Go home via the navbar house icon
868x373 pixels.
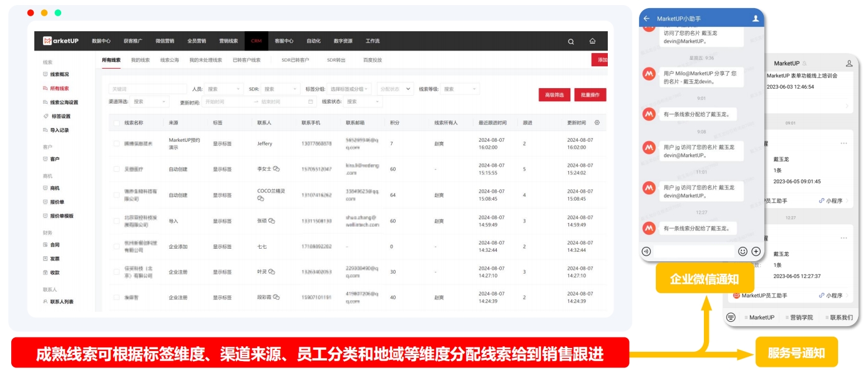click(592, 41)
